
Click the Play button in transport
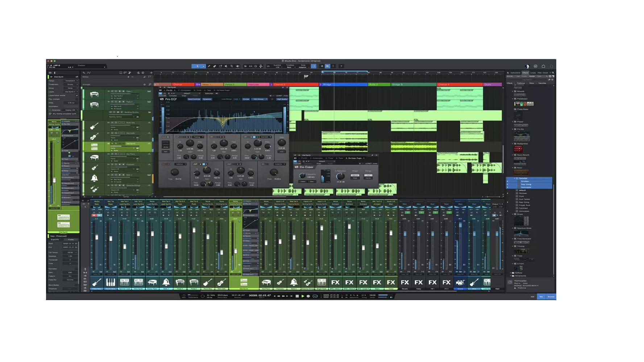coord(303,296)
